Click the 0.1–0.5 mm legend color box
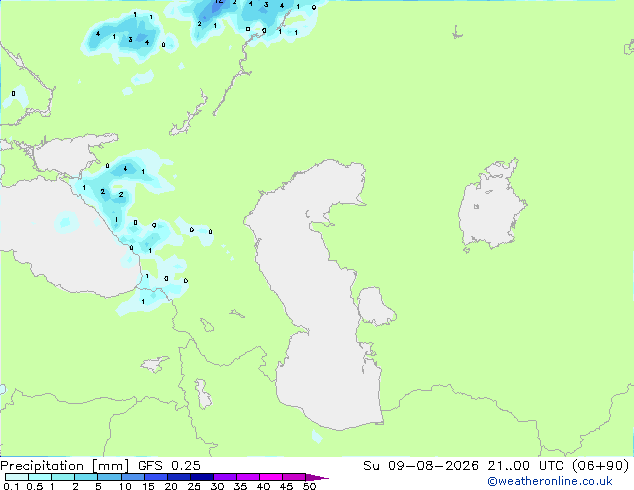634x490 pixels. 17,477
